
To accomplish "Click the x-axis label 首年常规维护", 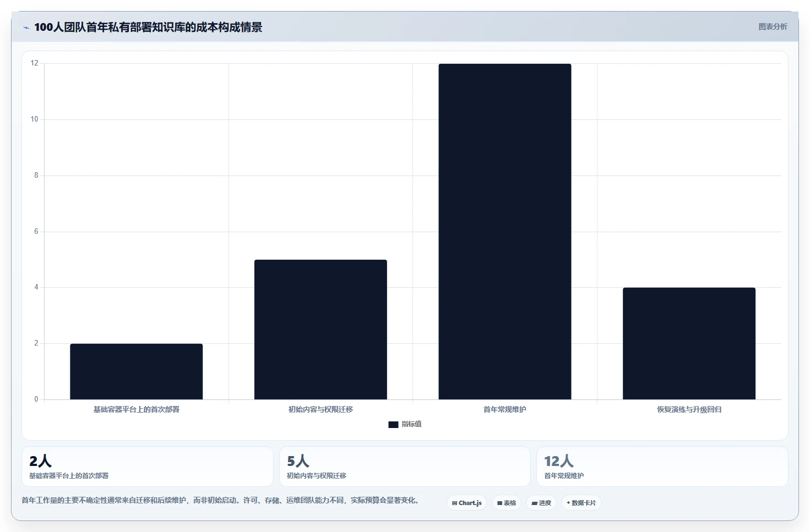I will tap(505, 409).
